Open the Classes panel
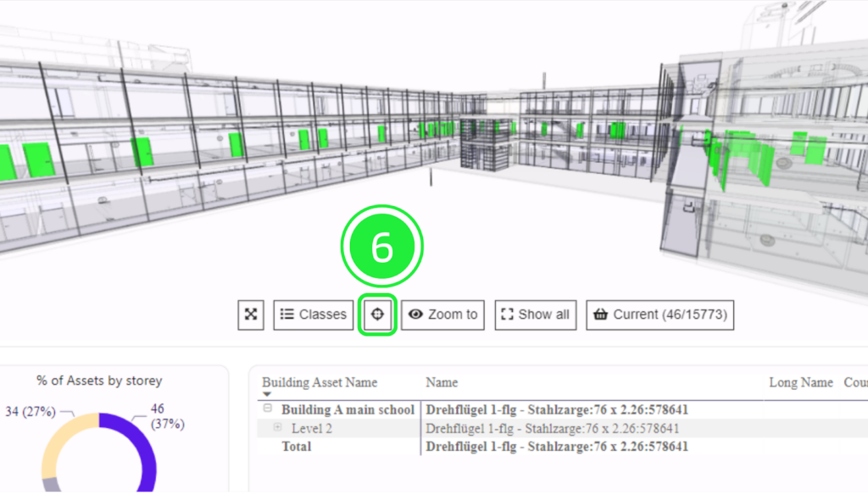The image size is (868, 495). click(x=313, y=314)
